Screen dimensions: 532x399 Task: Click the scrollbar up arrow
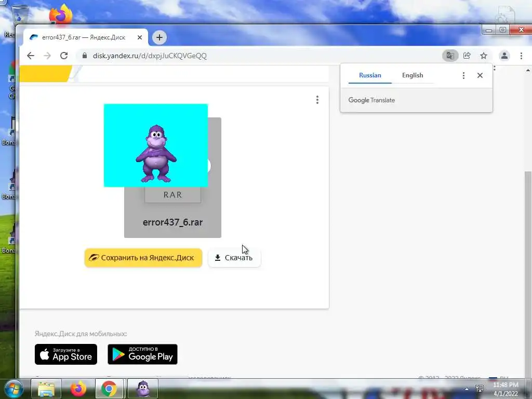coord(528,70)
